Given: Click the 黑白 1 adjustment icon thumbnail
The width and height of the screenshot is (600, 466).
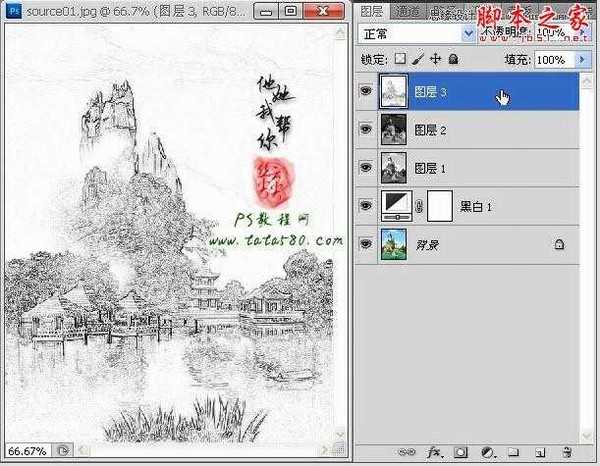Looking at the screenshot, I should [x=397, y=206].
